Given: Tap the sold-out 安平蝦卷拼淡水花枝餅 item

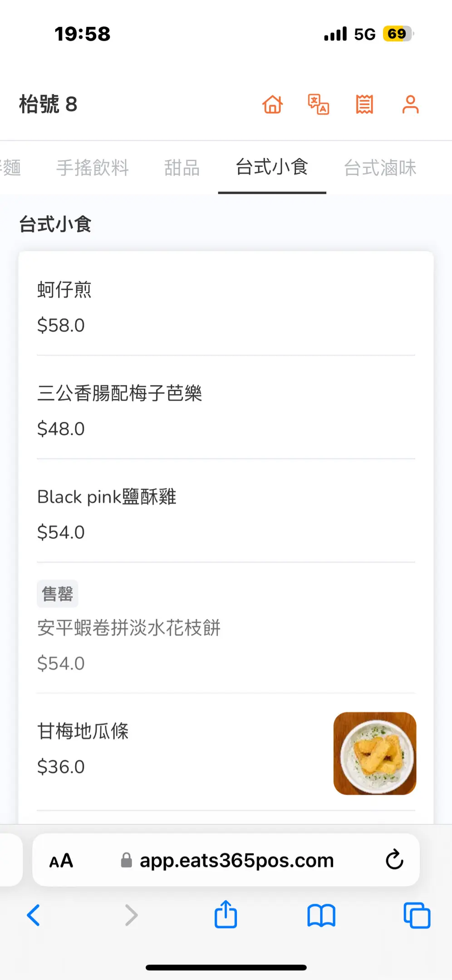Looking at the screenshot, I should click(x=129, y=628).
